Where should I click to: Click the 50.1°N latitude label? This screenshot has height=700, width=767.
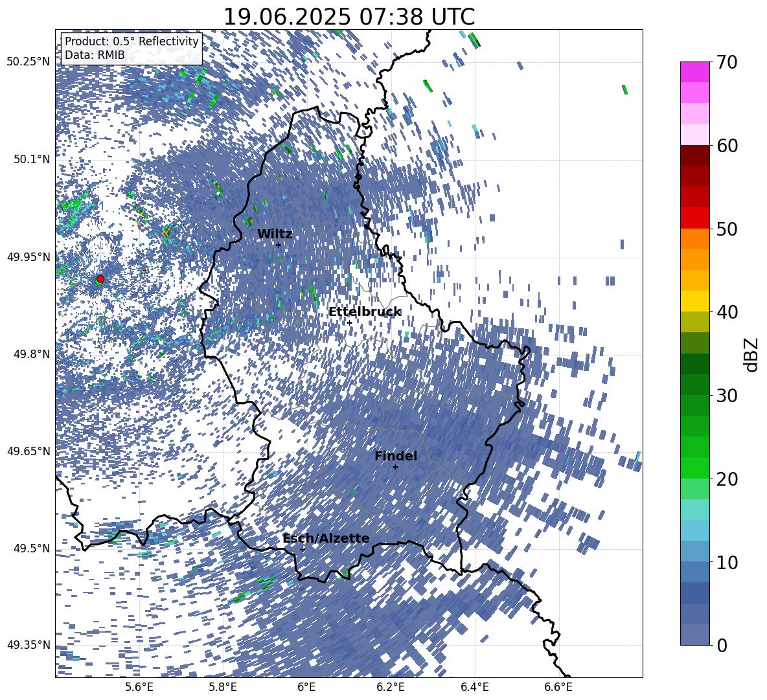coord(31,159)
